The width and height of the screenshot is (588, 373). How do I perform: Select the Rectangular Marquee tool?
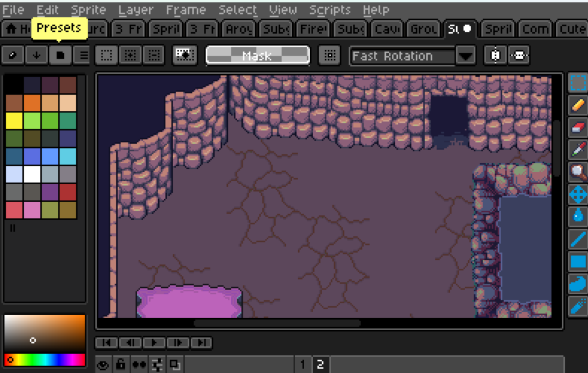[x=578, y=83]
